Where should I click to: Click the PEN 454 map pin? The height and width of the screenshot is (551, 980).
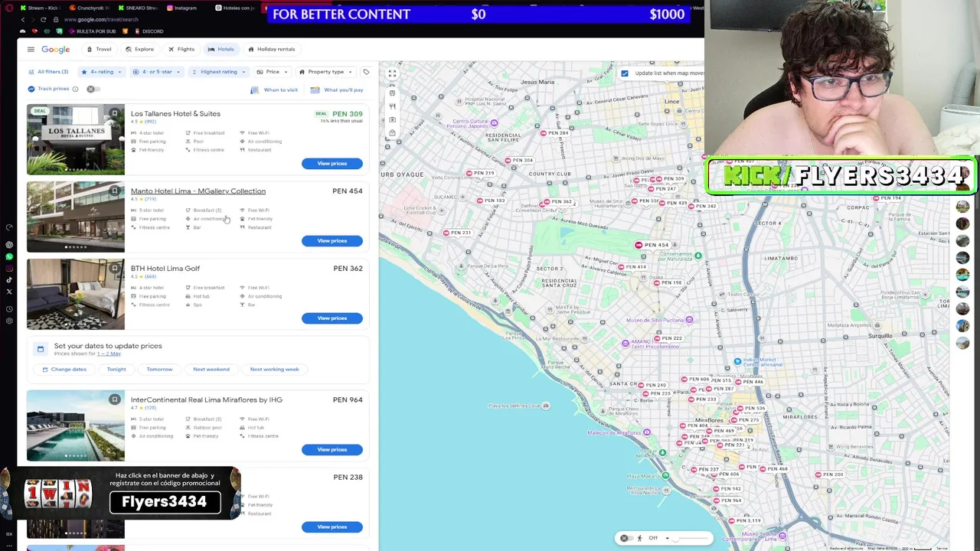tap(652, 245)
